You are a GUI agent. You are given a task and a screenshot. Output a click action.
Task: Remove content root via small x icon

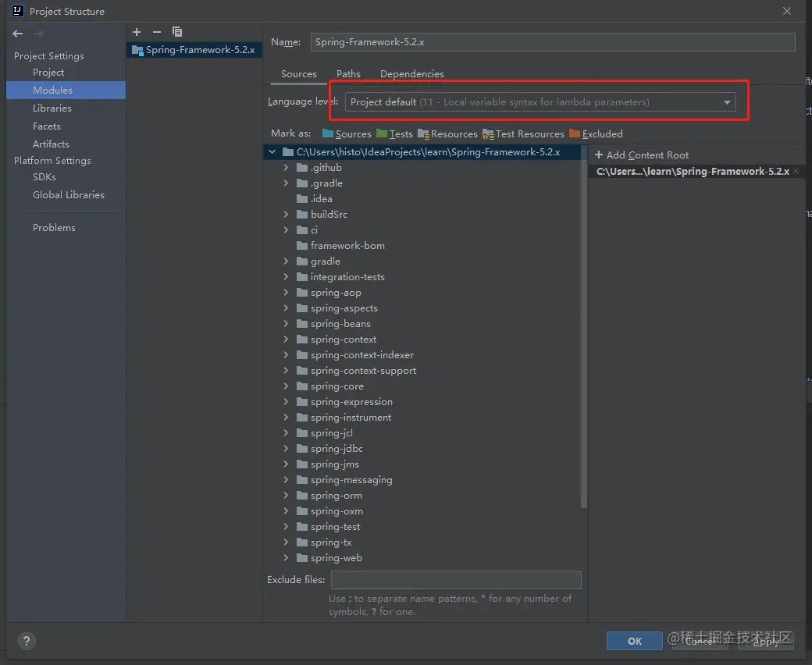796,171
